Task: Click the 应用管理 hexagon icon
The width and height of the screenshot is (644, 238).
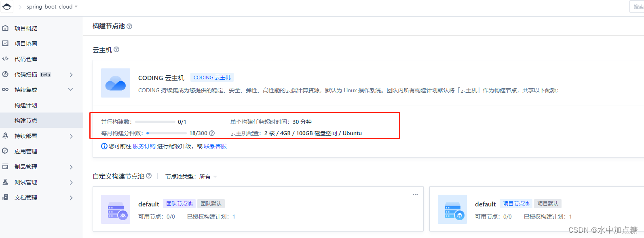Action: [x=5, y=151]
